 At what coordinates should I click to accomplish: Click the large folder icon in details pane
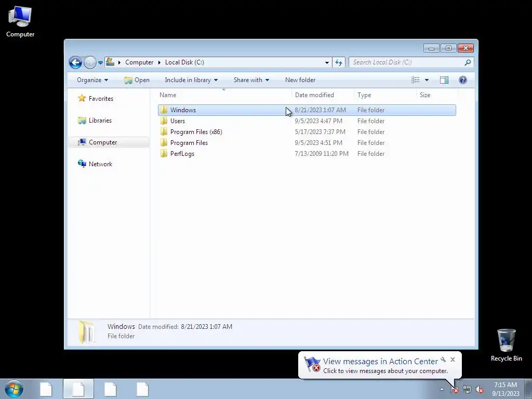87,332
